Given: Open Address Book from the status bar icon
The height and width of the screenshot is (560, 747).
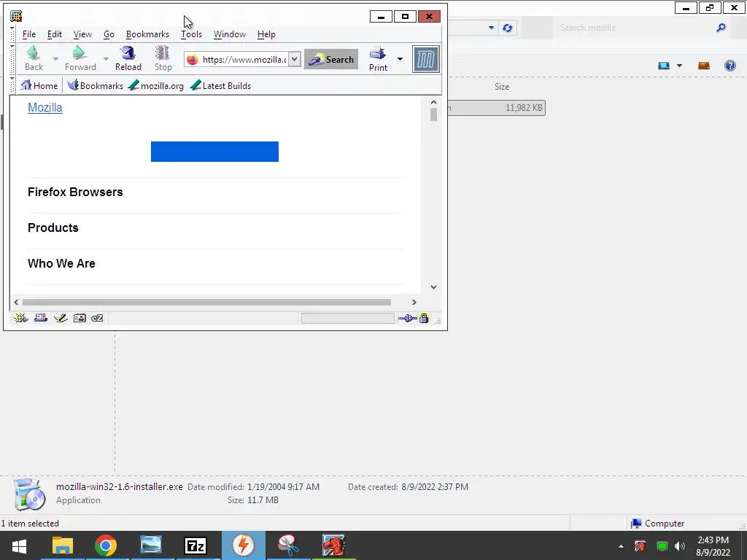Looking at the screenshot, I should (x=80, y=318).
